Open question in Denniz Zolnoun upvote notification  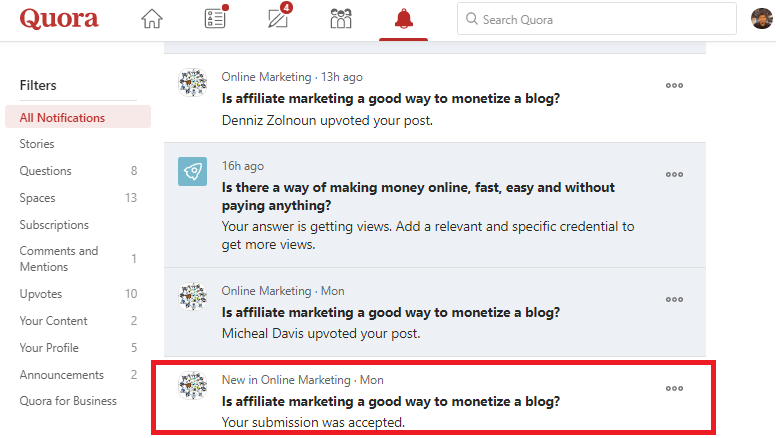click(390, 98)
